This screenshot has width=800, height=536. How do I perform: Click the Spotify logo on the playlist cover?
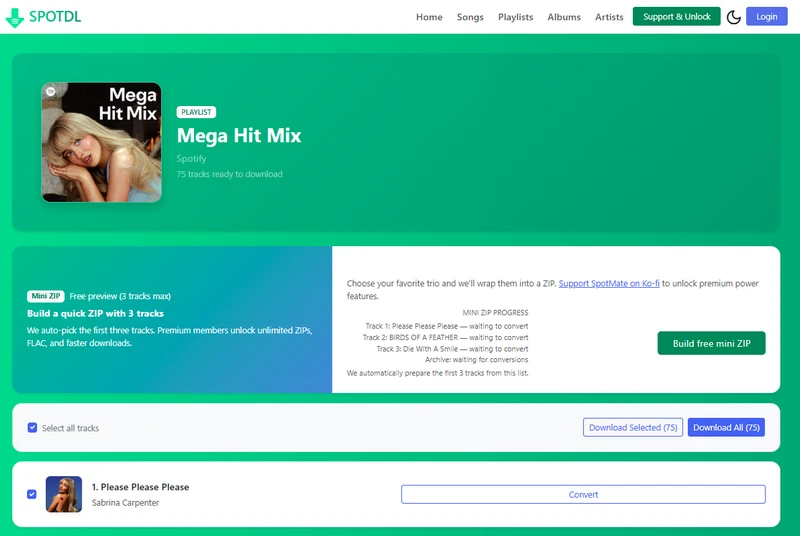click(51, 91)
